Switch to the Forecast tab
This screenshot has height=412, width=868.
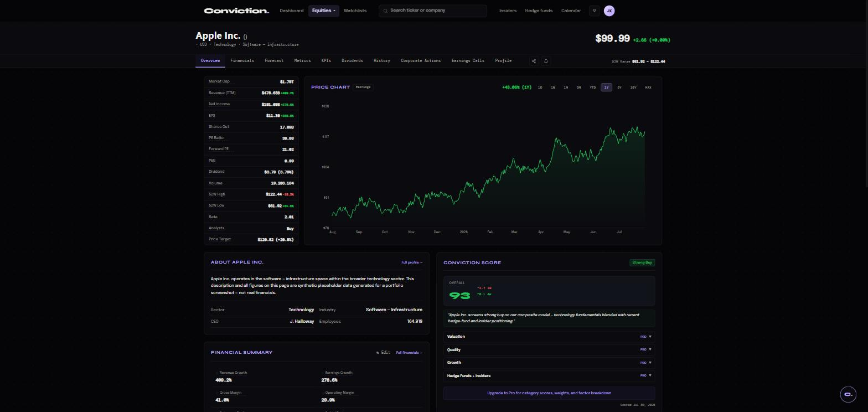click(274, 61)
